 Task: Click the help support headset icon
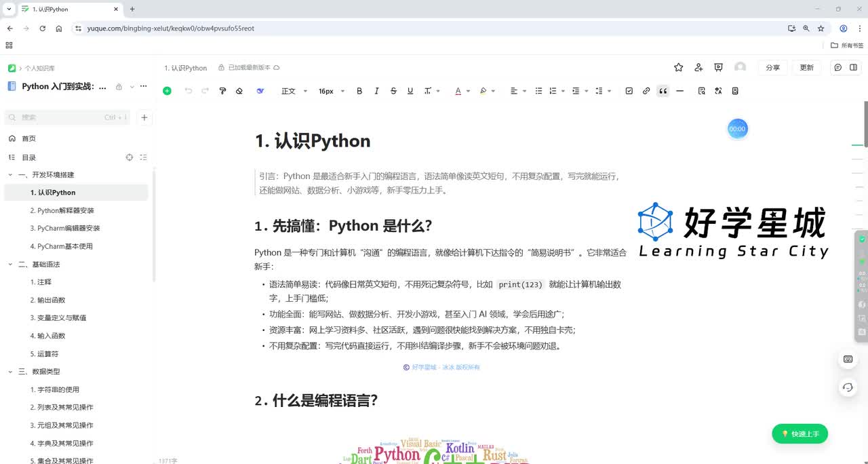click(848, 387)
